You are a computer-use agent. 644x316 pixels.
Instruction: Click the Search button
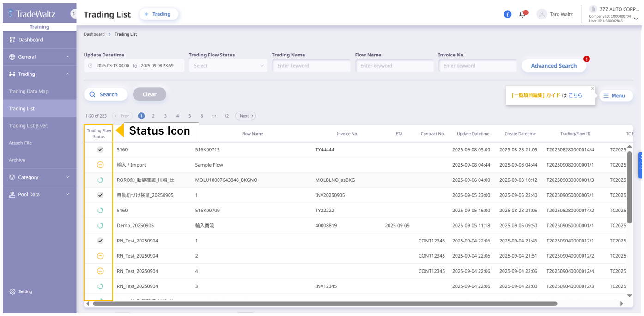(x=105, y=94)
